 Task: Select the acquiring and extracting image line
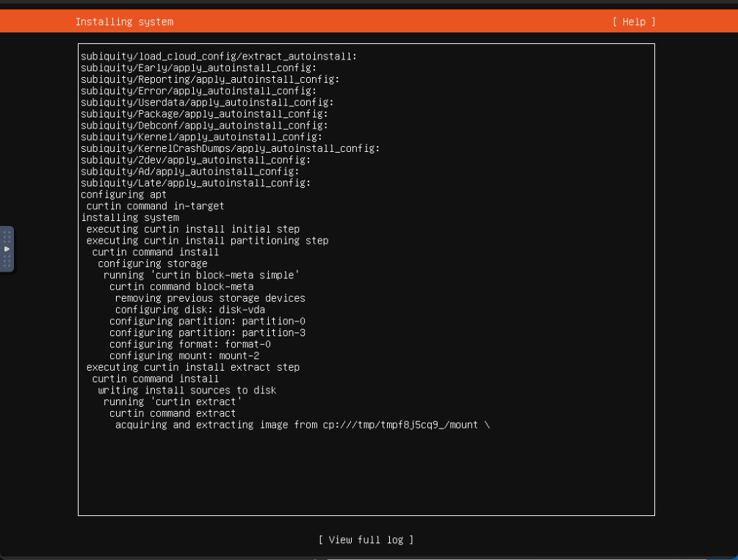[x=302, y=425]
